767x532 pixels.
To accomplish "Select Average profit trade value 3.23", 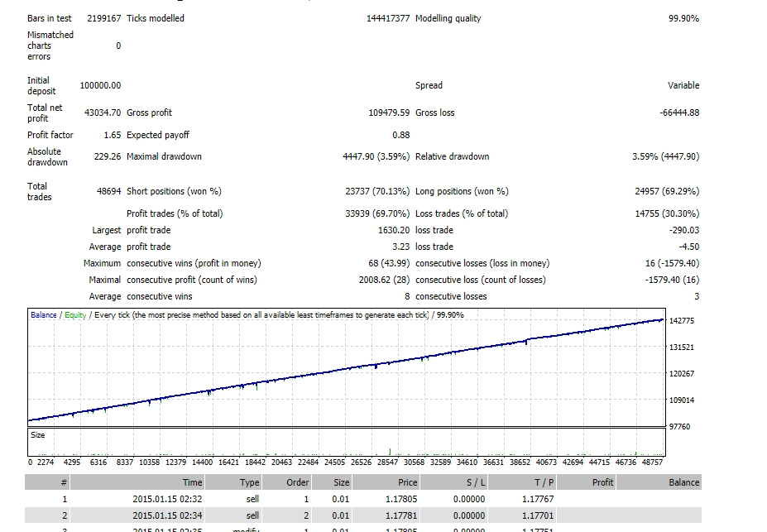I will pos(401,247).
